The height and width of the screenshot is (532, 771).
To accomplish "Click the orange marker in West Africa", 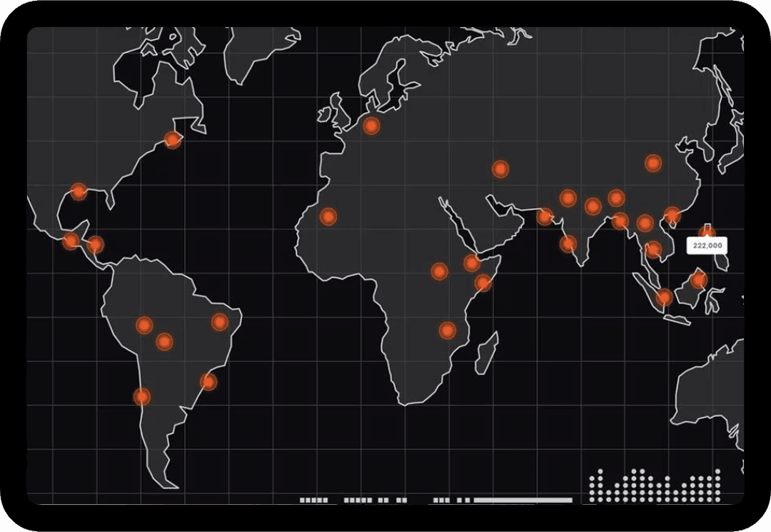I will (x=328, y=216).
